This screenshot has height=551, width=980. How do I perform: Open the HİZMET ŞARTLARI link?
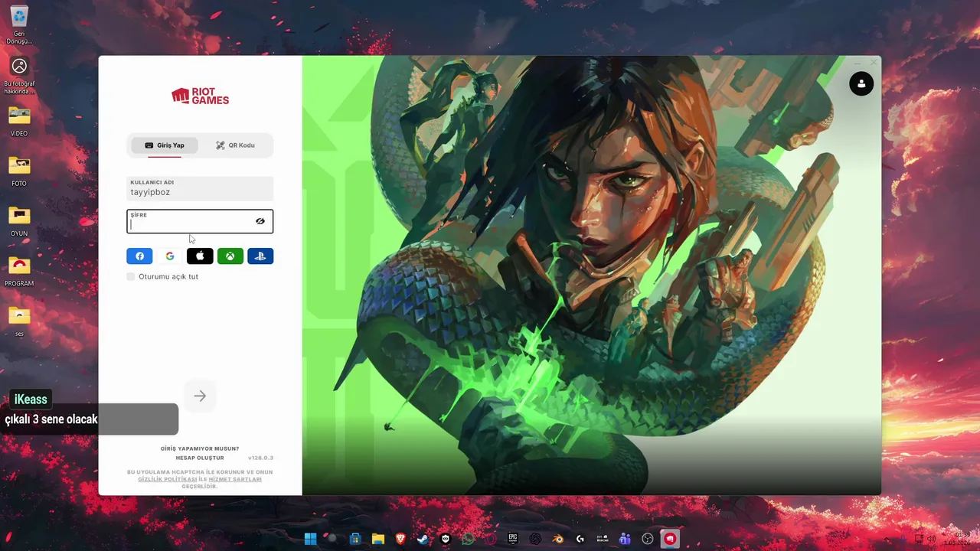pos(235,479)
